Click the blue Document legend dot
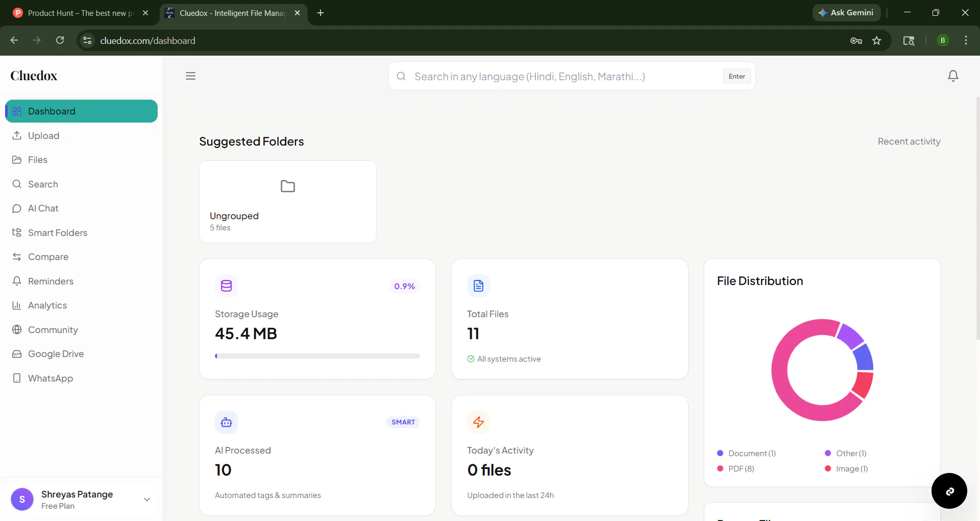 pyautogui.click(x=720, y=453)
